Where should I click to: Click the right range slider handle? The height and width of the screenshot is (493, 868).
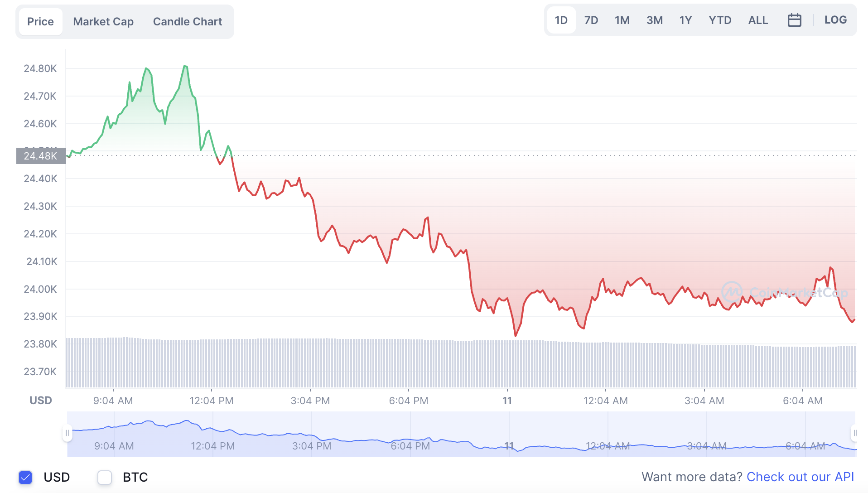point(855,433)
